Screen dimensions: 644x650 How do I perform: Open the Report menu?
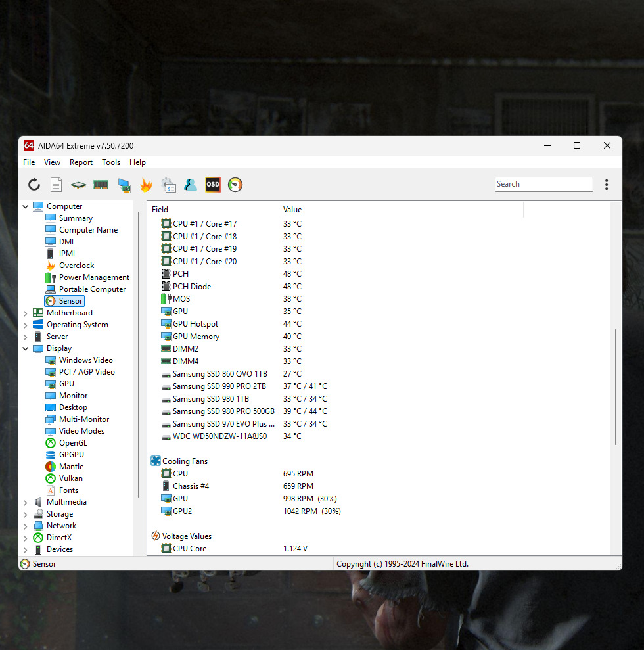81,162
